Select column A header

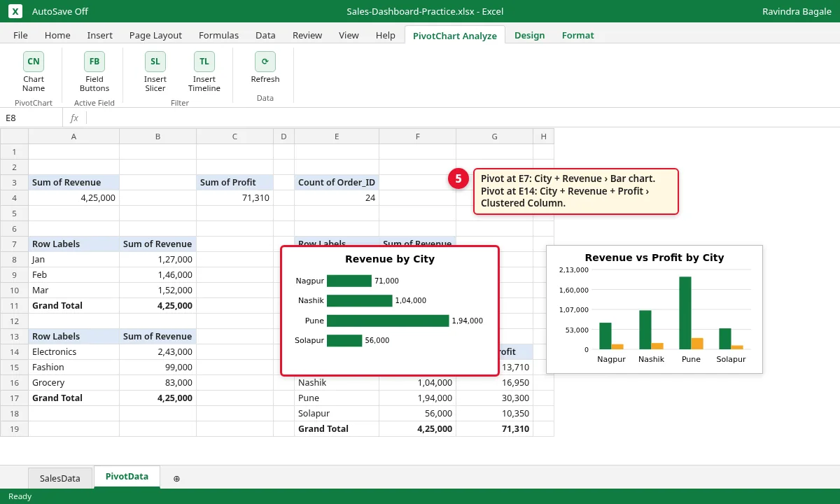click(x=74, y=136)
